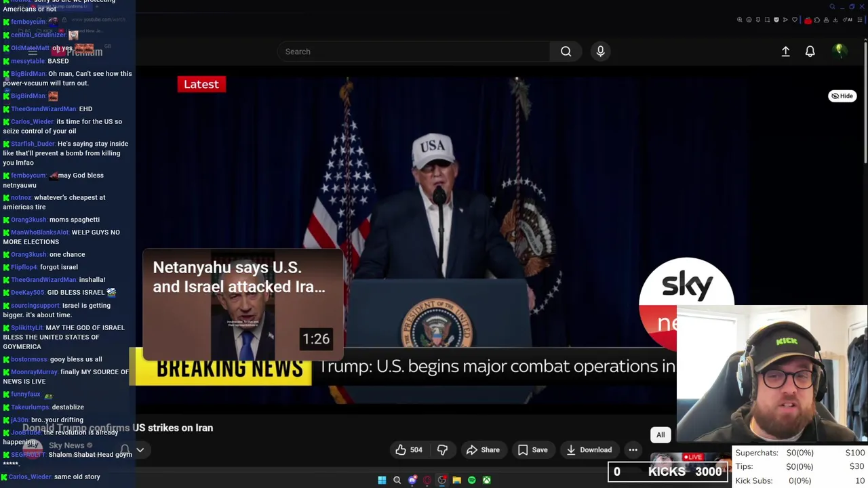Hide the end-screen suggestions with Hide button
The image size is (868, 488).
point(842,96)
